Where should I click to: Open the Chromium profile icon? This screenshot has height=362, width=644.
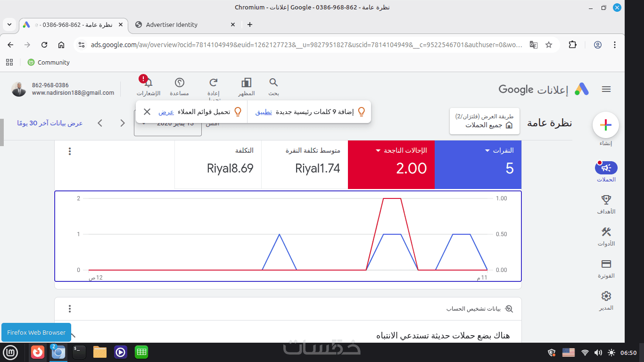click(598, 45)
